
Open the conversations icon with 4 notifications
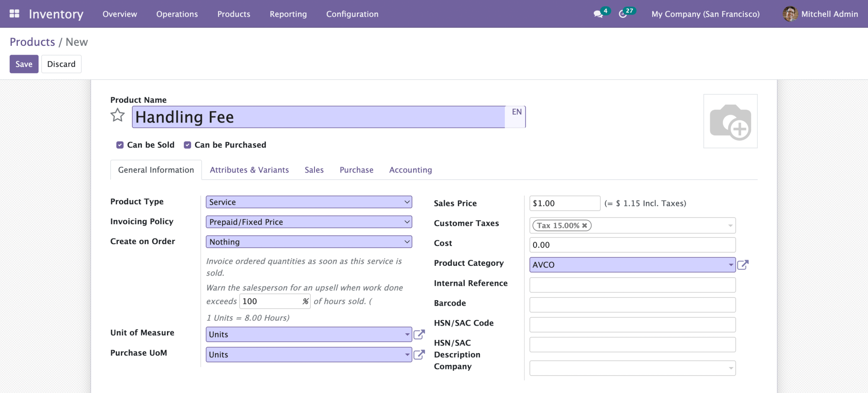click(598, 14)
